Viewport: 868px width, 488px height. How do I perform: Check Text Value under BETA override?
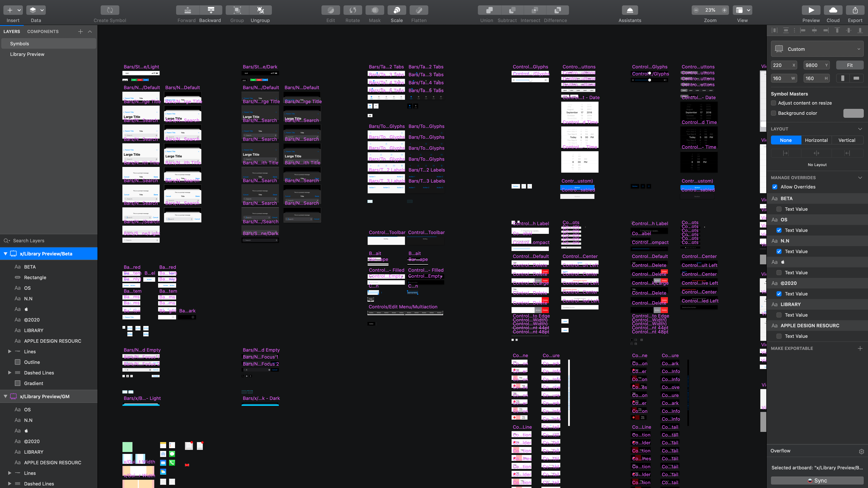click(779, 209)
